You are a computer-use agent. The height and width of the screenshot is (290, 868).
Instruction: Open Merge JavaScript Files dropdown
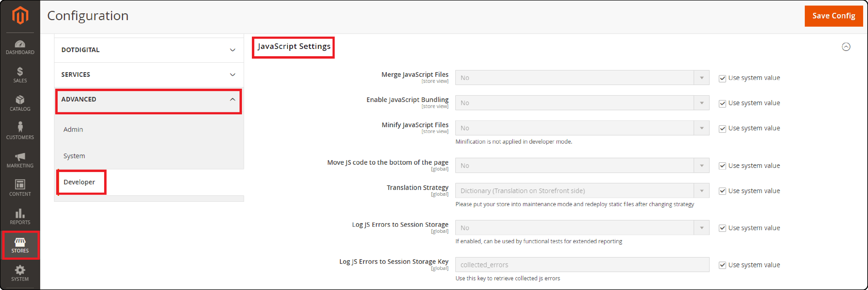[x=582, y=78]
